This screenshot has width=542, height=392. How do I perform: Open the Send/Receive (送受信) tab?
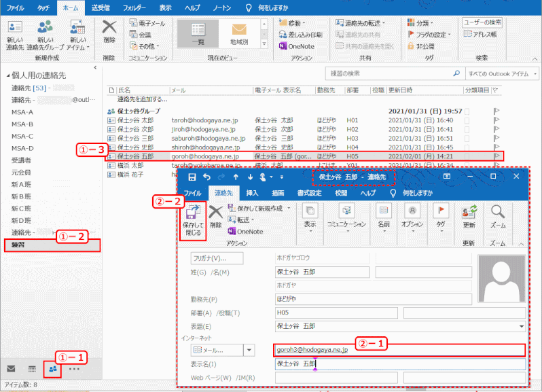(x=101, y=7)
